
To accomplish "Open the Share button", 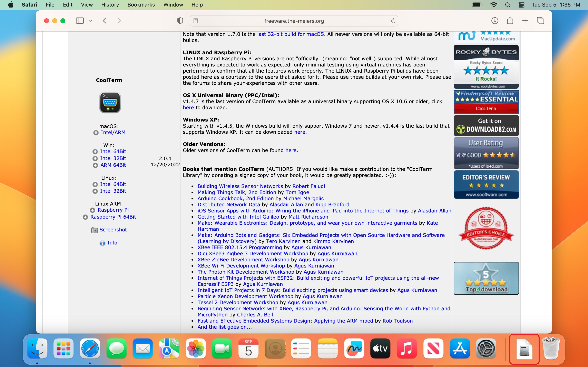I will (510, 21).
